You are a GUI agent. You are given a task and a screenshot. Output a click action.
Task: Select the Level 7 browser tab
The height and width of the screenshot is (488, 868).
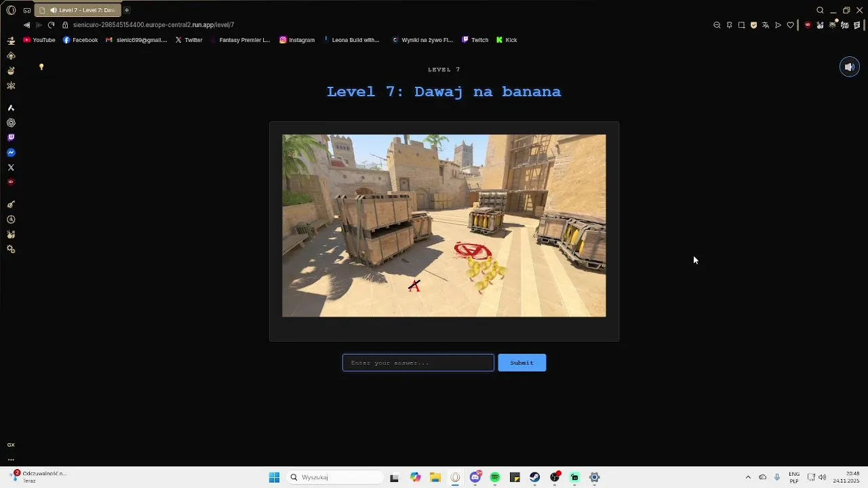[77, 10]
